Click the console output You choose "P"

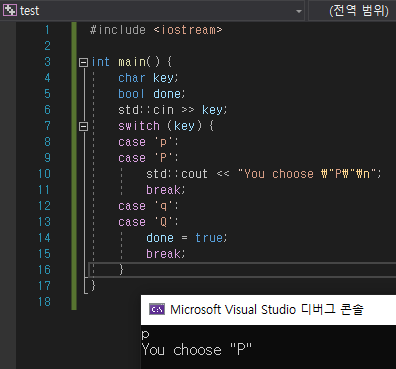click(197, 350)
